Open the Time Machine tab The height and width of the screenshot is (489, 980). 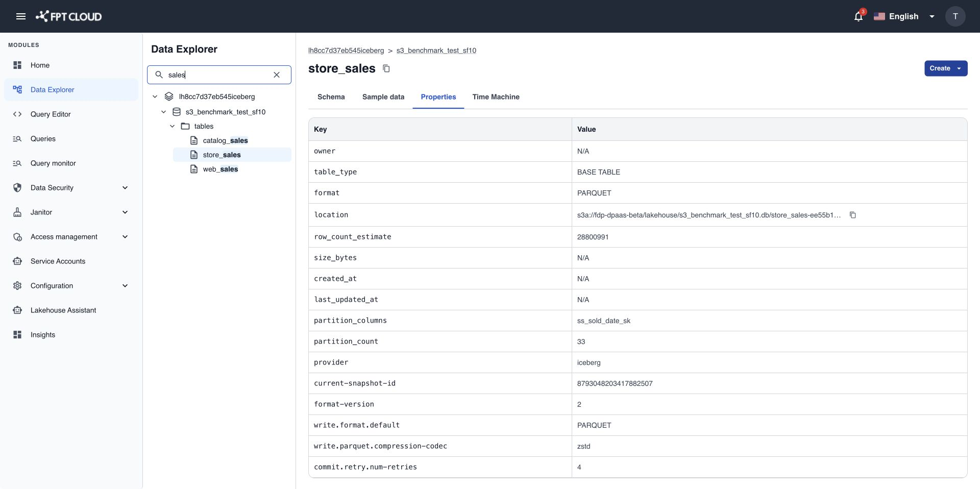(x=496, y=97)
